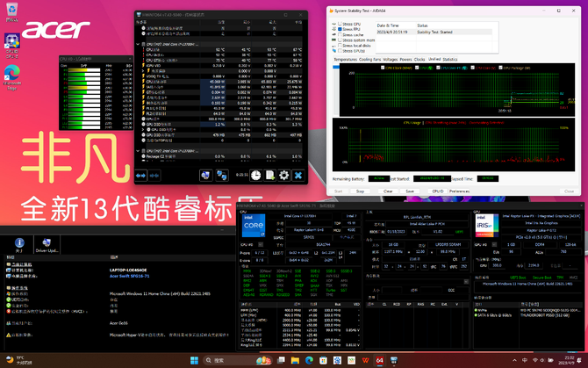
Task: Click the weather widget on the taskbar
Action: click(x=19, y=360)
